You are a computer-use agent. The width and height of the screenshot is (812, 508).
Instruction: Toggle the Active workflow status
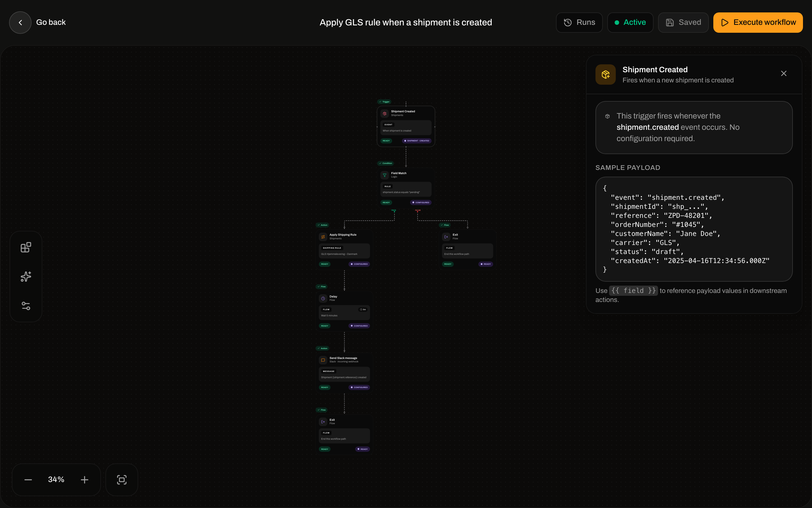tap(630, 23)
